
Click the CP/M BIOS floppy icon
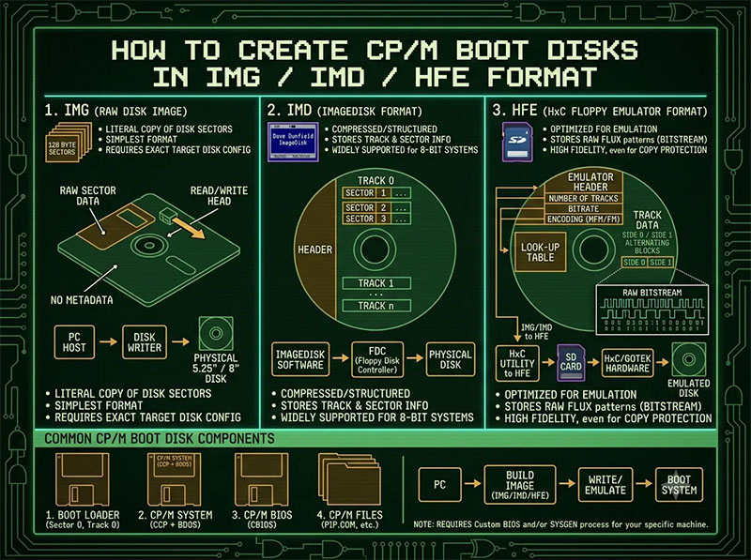262,479
